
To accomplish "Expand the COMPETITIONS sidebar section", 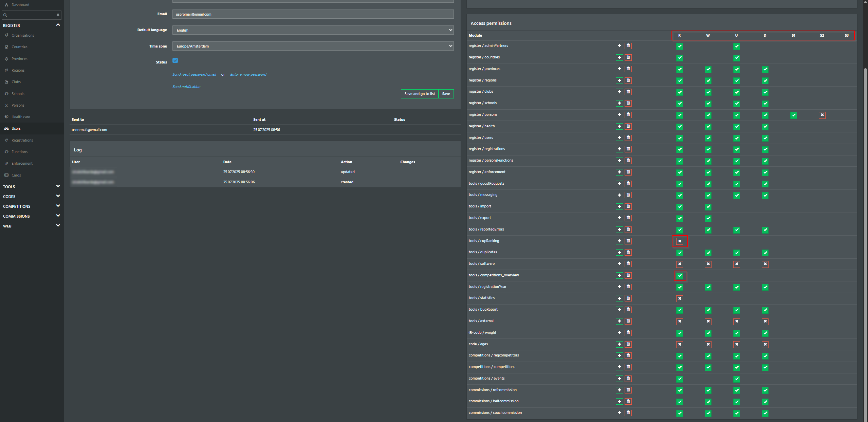I will 31,206.
